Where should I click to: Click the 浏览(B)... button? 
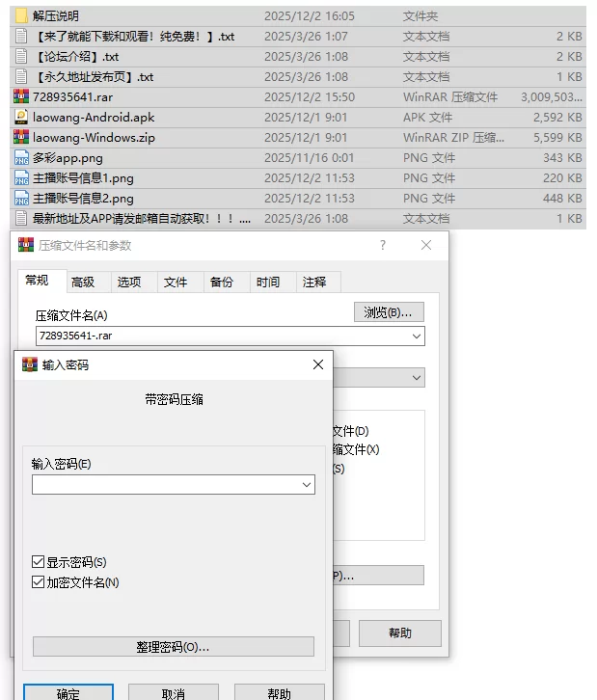tap(389, 312)
